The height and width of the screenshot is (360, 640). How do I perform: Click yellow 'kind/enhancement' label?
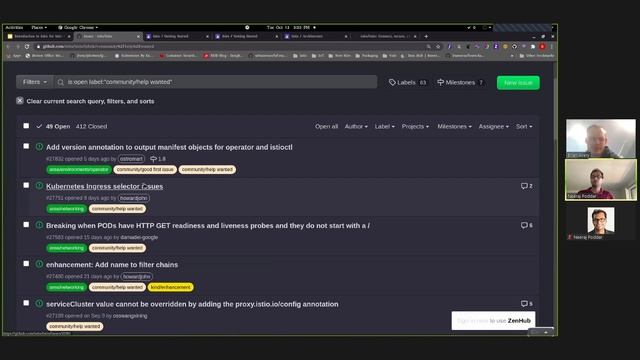tap(171, 287)
